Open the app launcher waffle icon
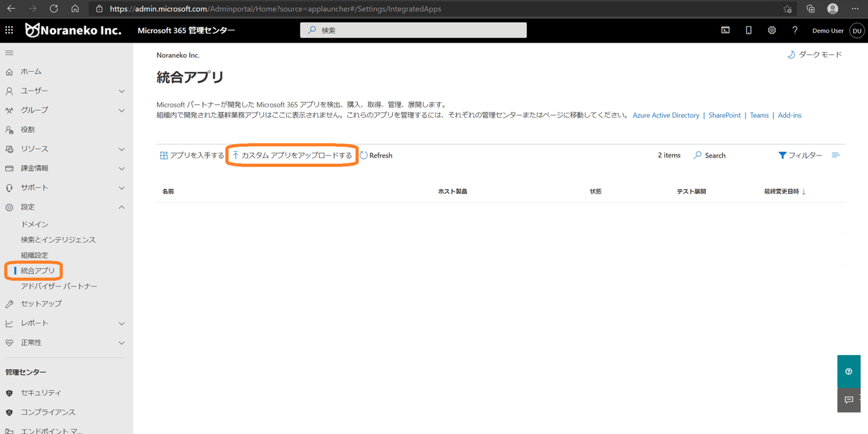Viewport: 868px width, 434px height. pyautogui.click(x=9, y=30)
